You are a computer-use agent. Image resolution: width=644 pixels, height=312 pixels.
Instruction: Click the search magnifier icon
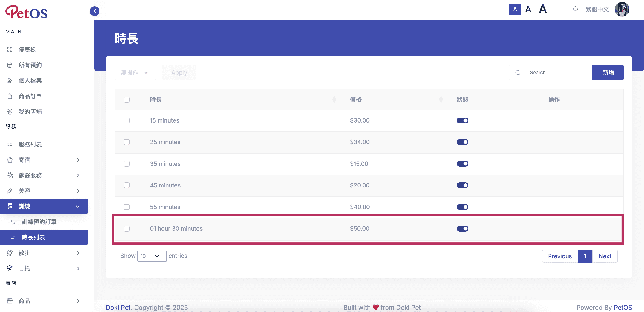518,73
